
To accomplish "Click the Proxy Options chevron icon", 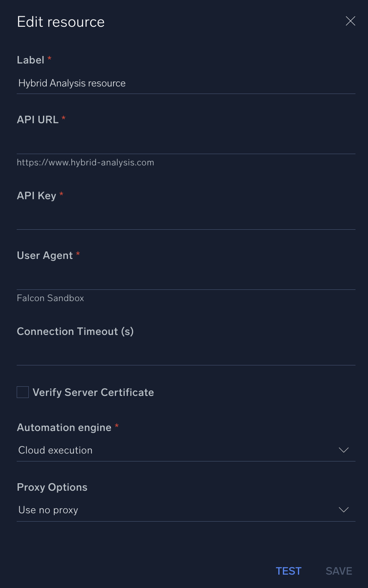I will [343, 510].
